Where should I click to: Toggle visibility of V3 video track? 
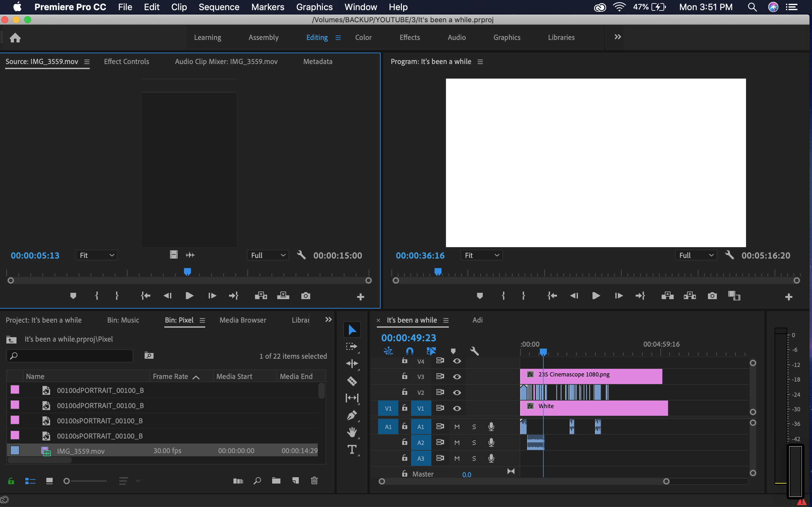tap(456, 377)
